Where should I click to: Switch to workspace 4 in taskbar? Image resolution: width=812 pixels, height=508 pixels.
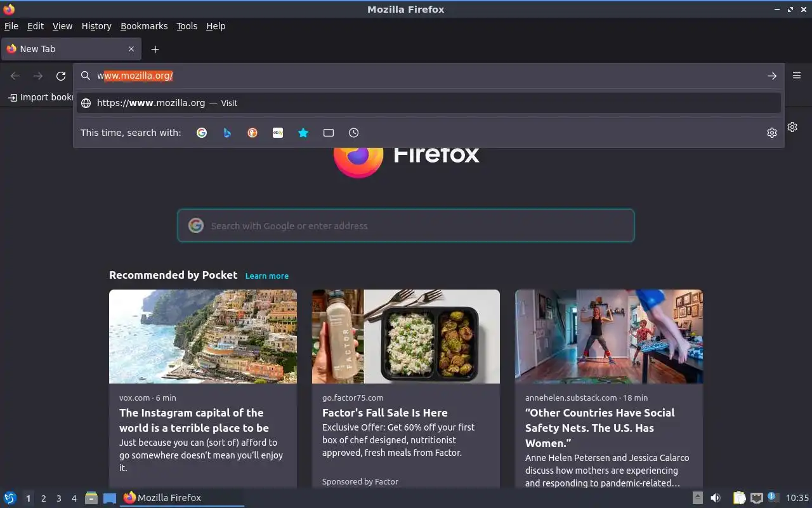[74, 498]
